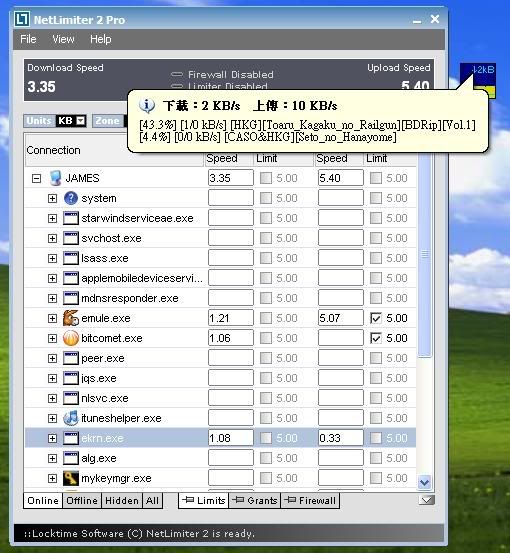Screen dimensions: 510x553
Task: Select the peer.exe row name
Action: (103, 358)
